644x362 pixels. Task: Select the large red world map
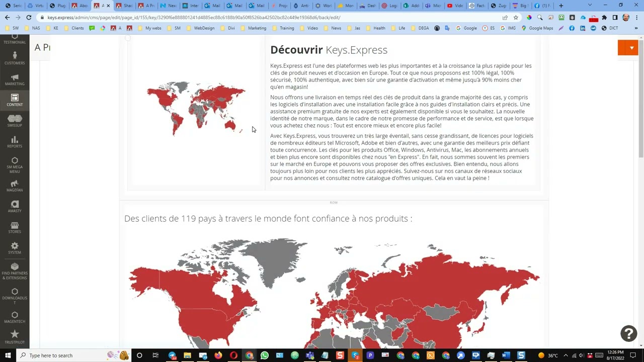coord(334,293)
